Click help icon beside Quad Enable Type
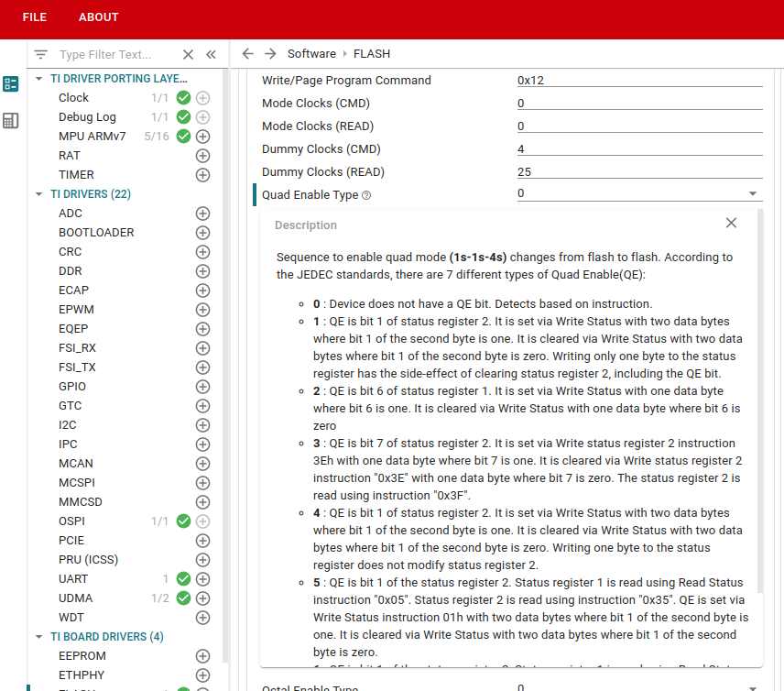This screenshot has width=784, height=691. click(366, 195)
